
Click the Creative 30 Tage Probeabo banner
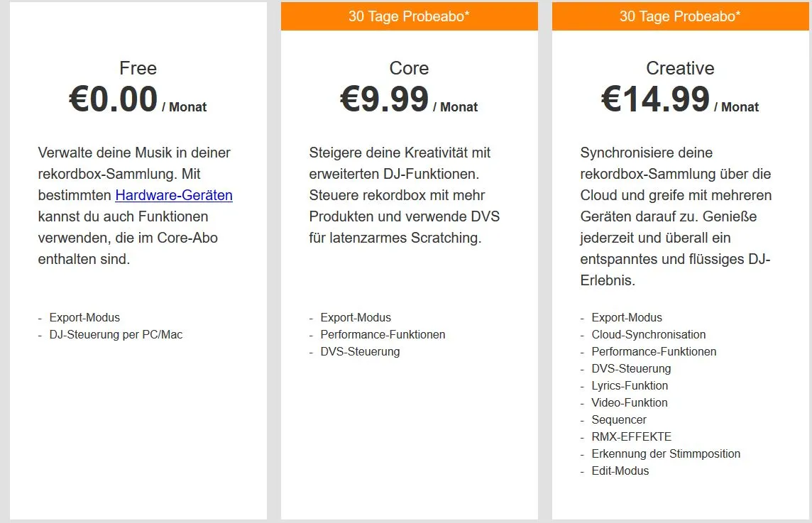tap(680, 15)
